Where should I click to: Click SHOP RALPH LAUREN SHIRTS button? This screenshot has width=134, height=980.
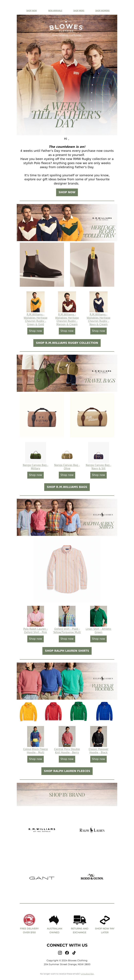coord(67,651)
